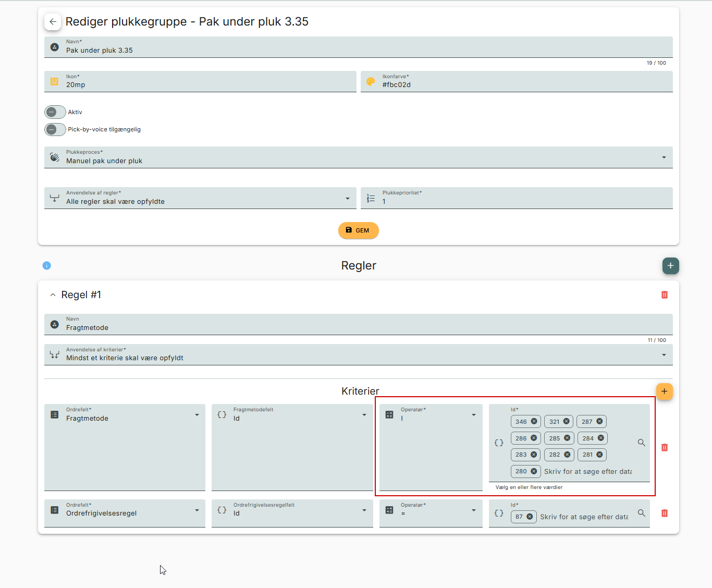
Task: Remove chip 321
Action: coord(566,421)
